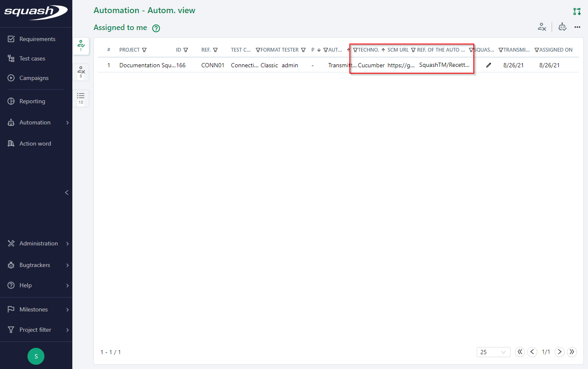Click the help question mark next to Assigned to me
Viewport: 588px width, 369px height.
[156, 28]
